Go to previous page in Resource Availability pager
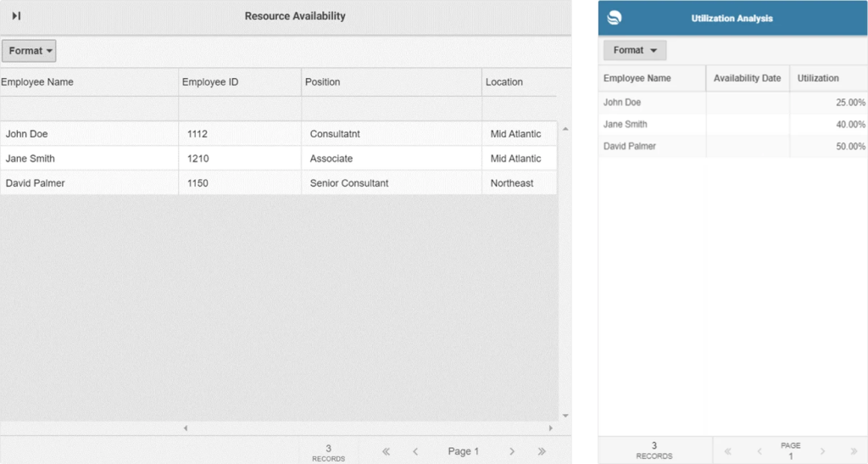Screen dimensions: 868x464 click(415, 451)
